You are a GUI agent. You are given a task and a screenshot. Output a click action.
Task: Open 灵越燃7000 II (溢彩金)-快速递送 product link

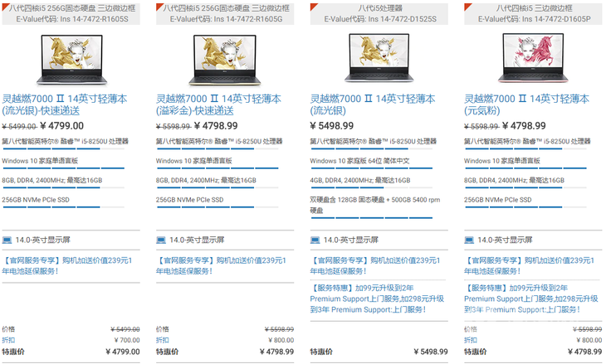(218, 104)
